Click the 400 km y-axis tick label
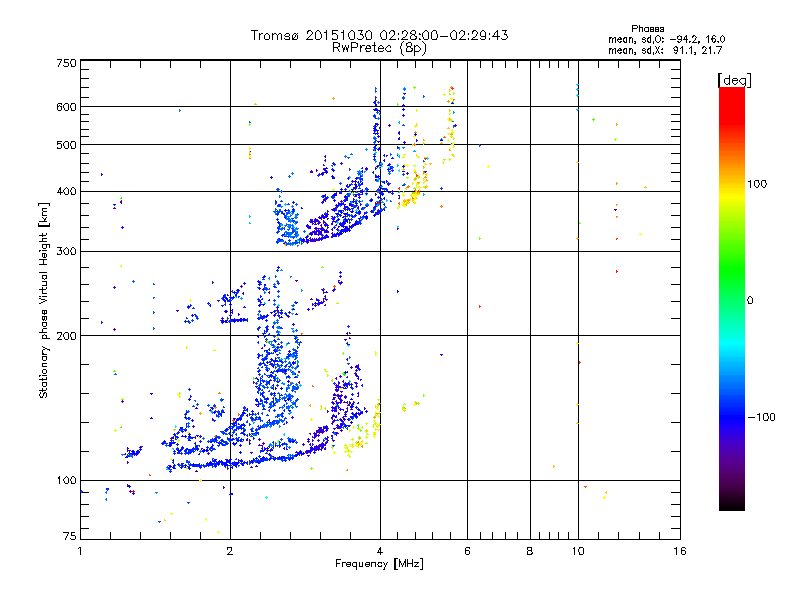 [66, 191]
